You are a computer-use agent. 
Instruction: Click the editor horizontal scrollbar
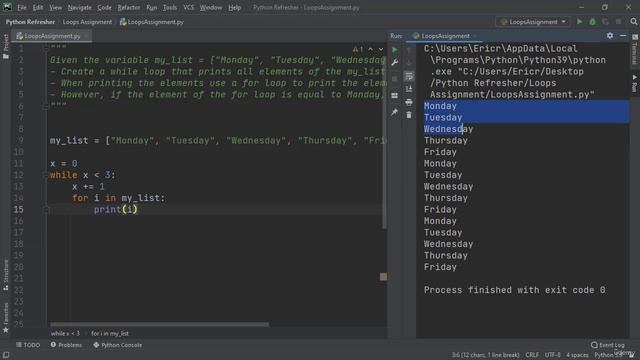(x=159, y=324)
